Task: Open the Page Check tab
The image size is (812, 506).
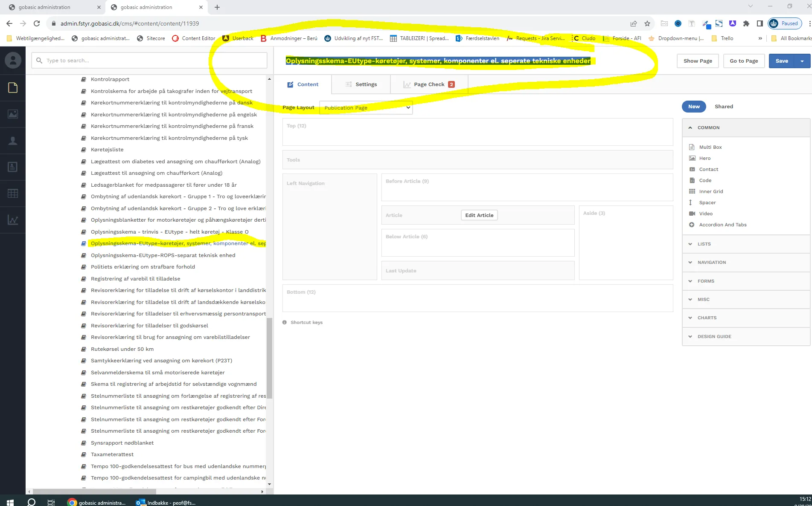Action: (429, 84)
